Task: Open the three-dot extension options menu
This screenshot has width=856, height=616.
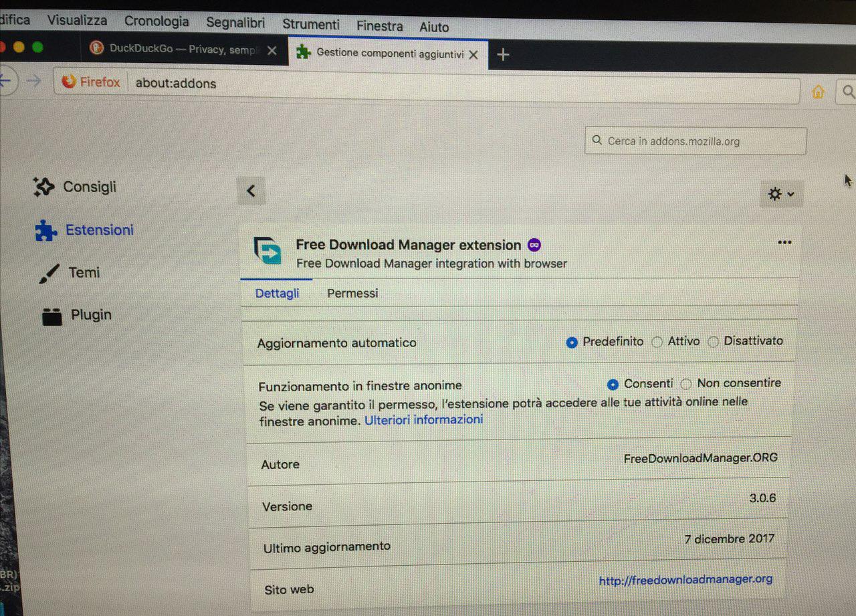Action: [x=784, y=243]
